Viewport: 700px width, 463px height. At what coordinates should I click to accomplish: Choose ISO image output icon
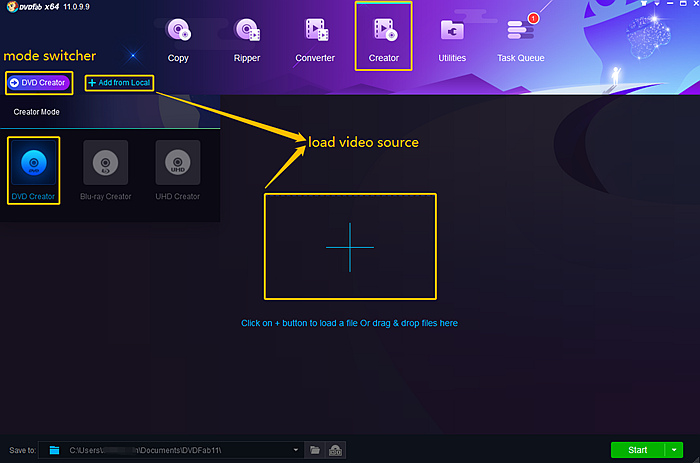click(335, 450)
